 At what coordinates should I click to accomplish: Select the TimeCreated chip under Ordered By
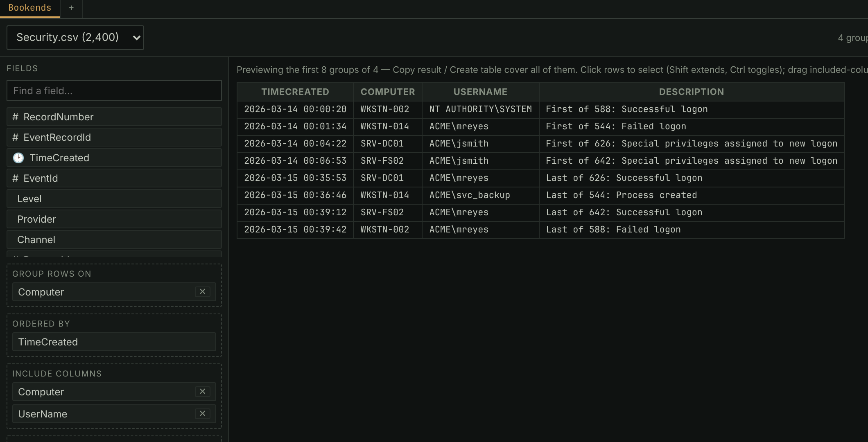[114, 342]
